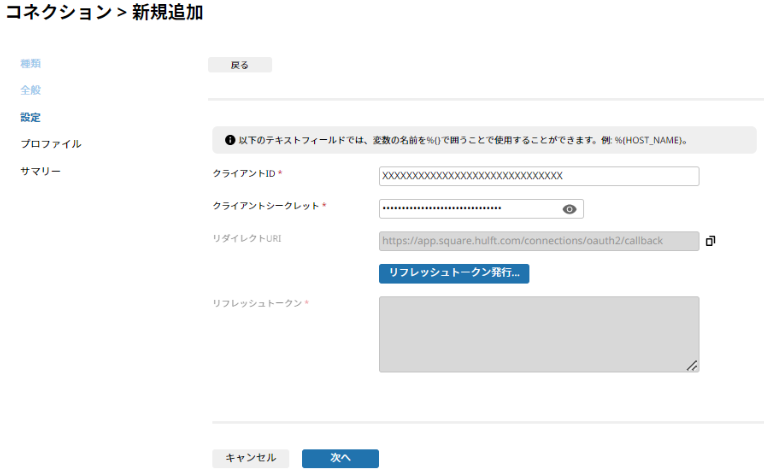Click the info icon in the notice banner
The image size is (764, 476).
[x=230, y=140]
